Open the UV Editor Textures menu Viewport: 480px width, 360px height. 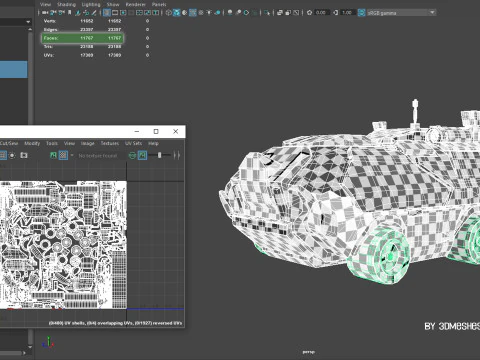coord(110,143)
